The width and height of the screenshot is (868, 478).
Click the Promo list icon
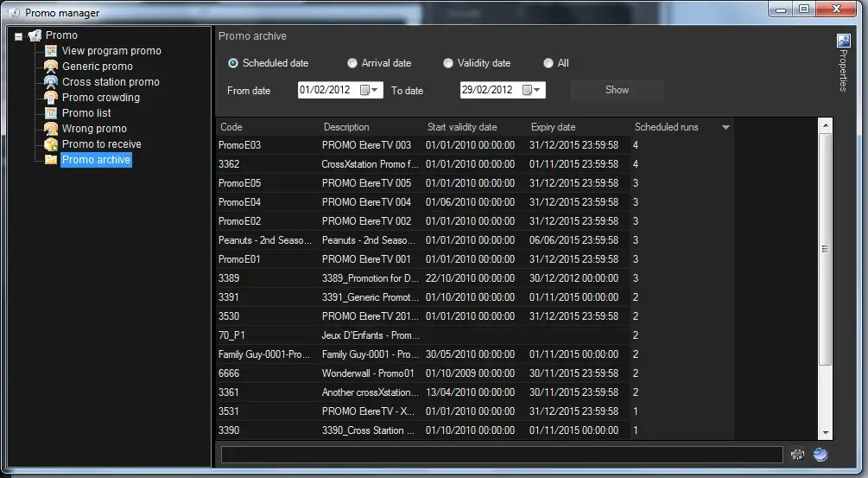pos(52,113)
